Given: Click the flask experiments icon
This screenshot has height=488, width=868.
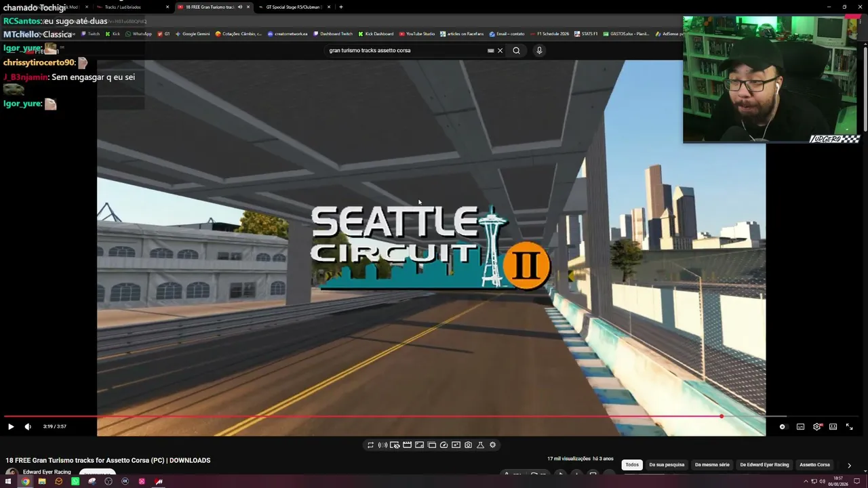Looking at the screenshot, I should tap(480, 445).
